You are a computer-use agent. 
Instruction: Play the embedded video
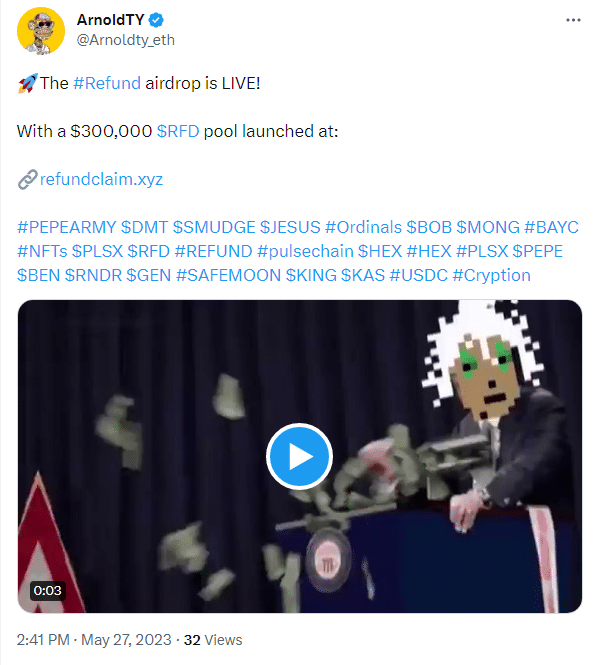(x=299, y=456)
